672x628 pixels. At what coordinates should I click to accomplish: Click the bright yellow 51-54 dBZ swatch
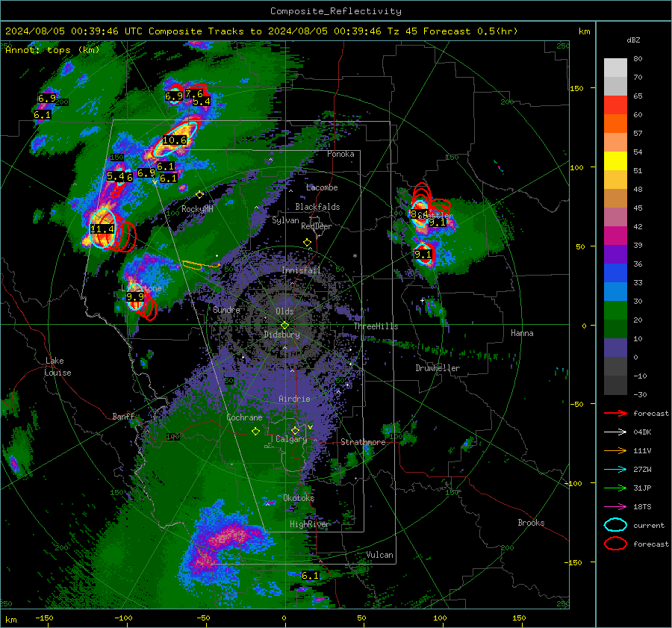point(615,161)
